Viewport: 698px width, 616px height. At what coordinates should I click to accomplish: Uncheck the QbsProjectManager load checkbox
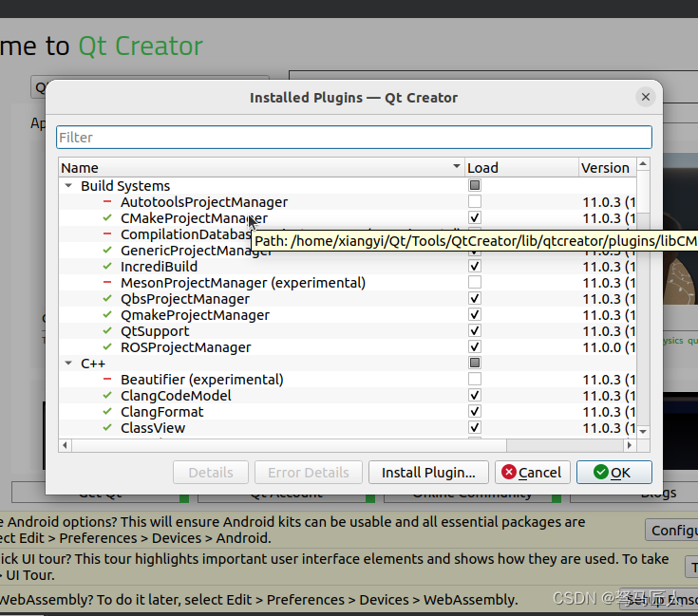(x=475, y=298)
